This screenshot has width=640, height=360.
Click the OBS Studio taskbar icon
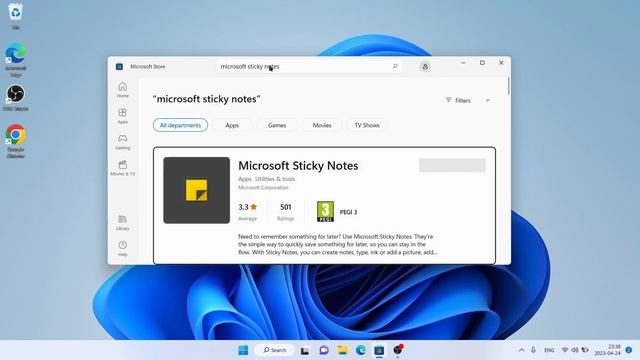(398, 350)
